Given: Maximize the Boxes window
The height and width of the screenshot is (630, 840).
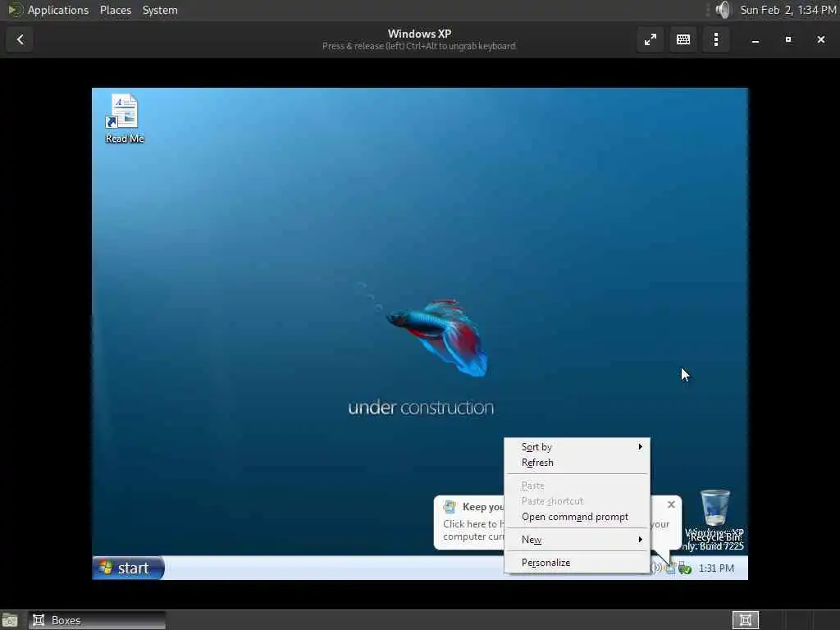Looking at the screenshot, I should 788,39.
